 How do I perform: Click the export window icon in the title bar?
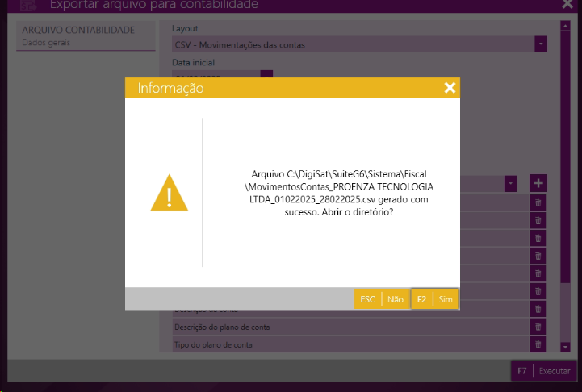click(x=28, y=6)
